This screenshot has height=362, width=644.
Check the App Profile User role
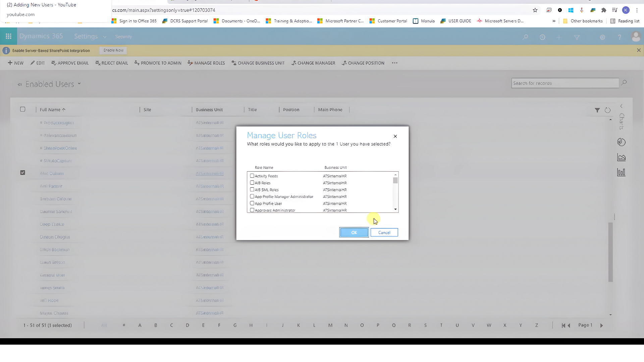click(252, 203)
